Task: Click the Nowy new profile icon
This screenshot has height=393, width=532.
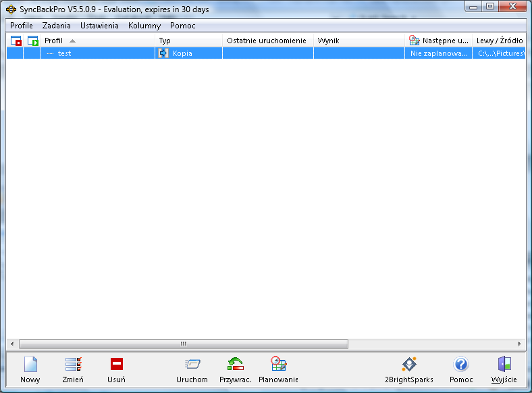Action: [30, 364]
